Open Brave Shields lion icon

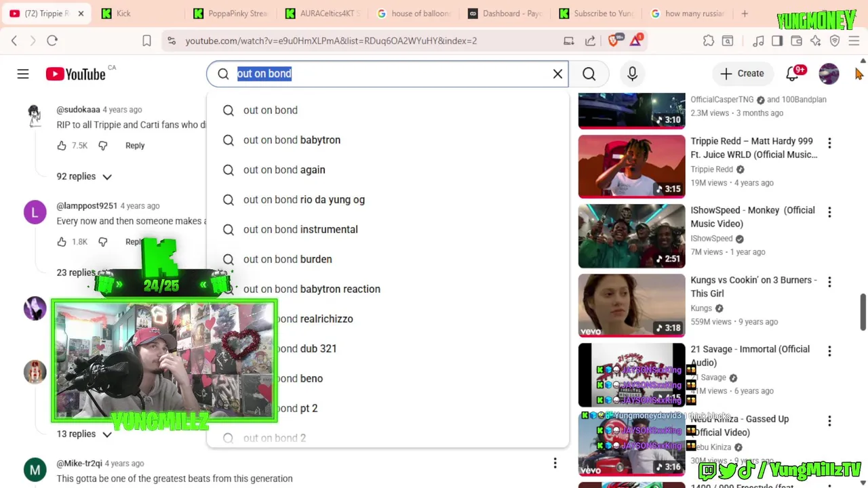[614, 41]
